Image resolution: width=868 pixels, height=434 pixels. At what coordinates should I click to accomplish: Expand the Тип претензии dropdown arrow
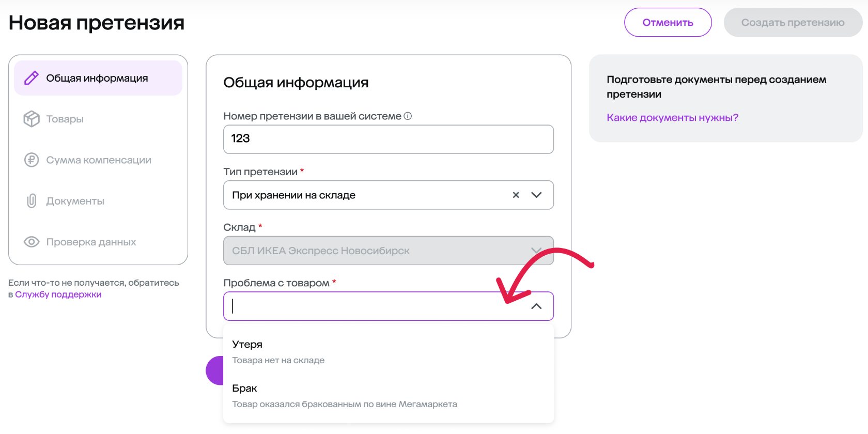pyautogui.click(x=536, y=195)
